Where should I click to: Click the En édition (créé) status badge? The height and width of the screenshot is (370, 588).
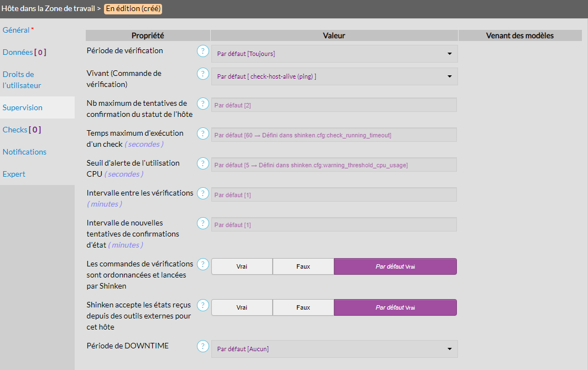(x=133, y=9)
